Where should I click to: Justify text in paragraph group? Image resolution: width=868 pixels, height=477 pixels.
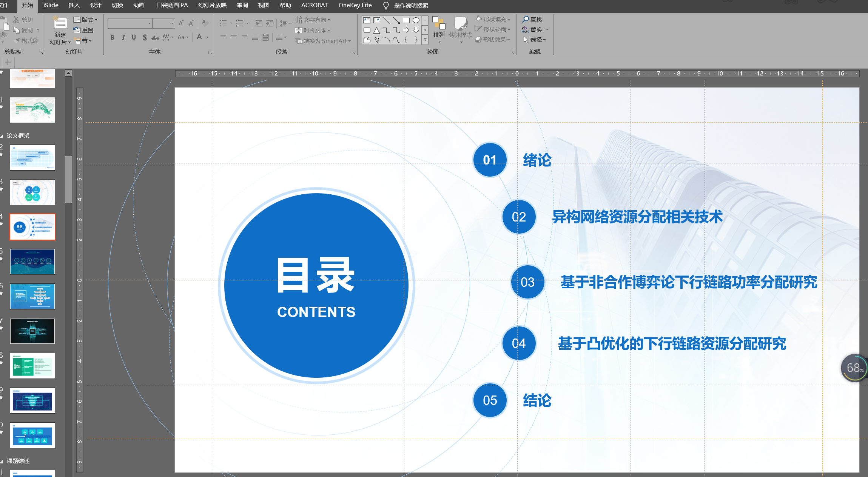point(255,37)
